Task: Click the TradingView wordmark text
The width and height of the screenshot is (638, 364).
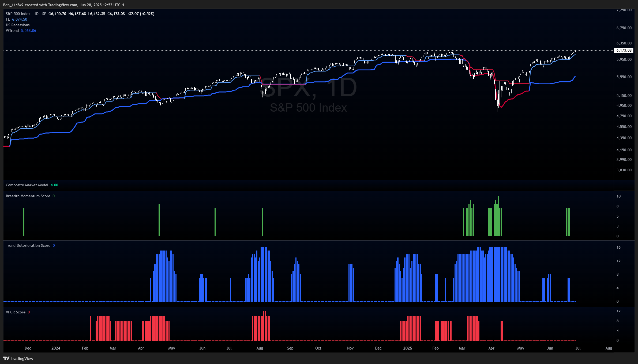Action: tap(22, 358)
